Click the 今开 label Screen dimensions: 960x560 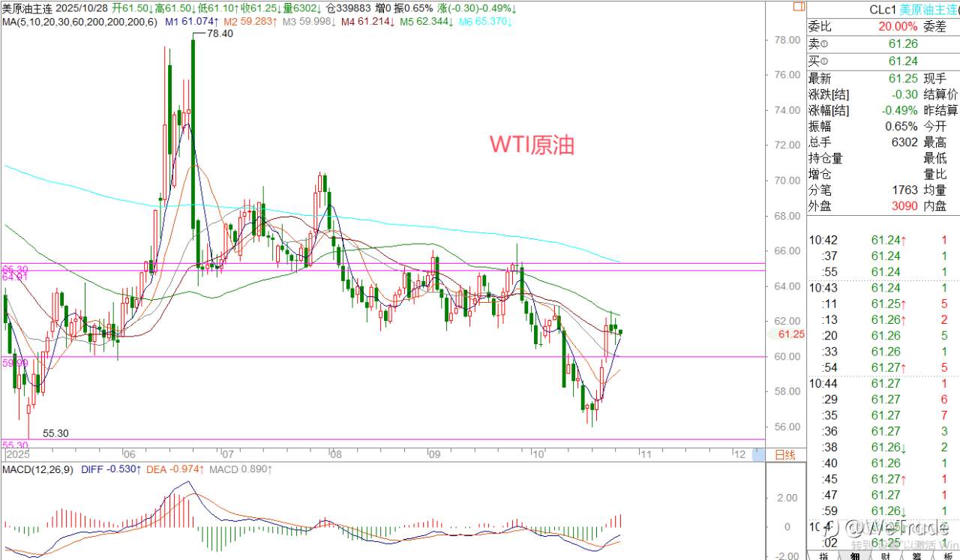point(935,126)
